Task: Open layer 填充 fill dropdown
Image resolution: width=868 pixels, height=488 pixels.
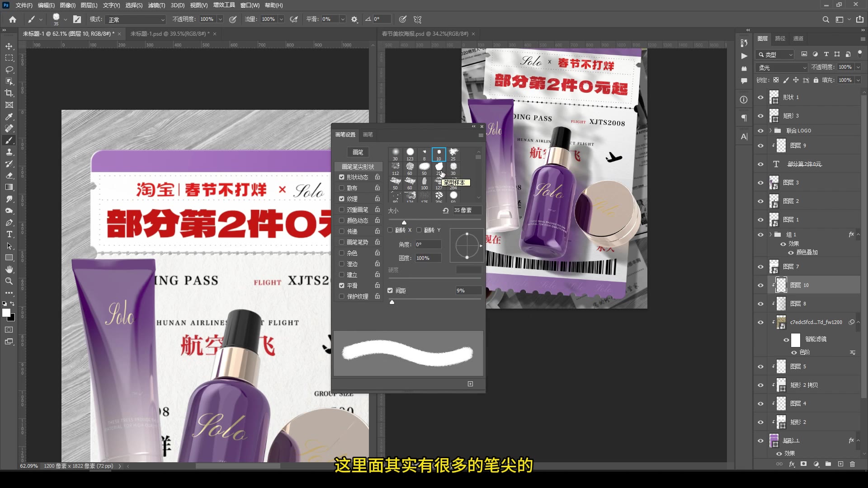Action: [858, 80]
